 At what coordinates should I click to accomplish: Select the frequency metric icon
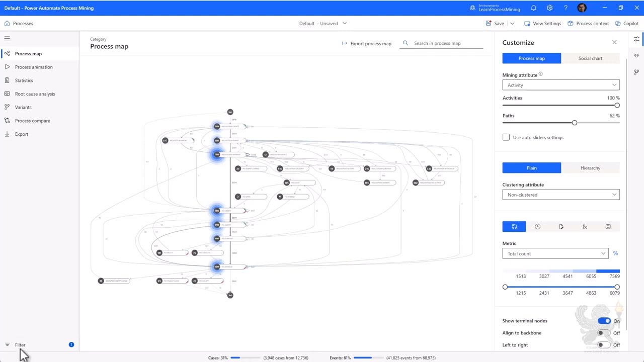coord(514,227)
